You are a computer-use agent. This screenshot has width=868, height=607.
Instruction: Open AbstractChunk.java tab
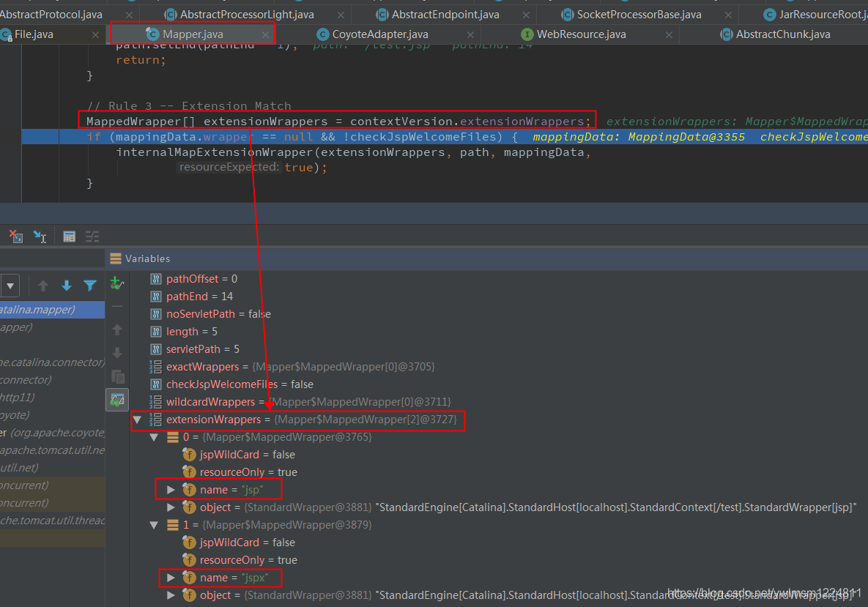point(782,34)
